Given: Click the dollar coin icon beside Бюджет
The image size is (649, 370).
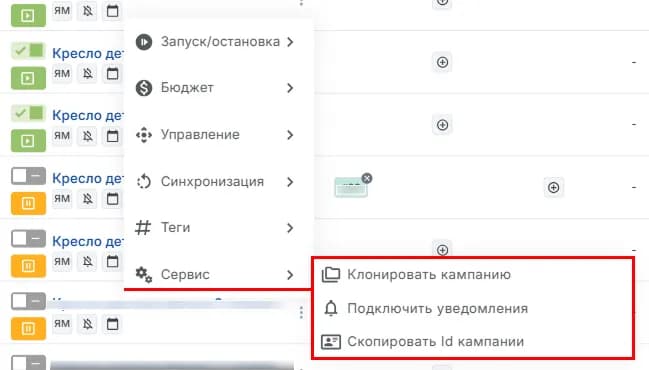Looking at the screenshot, I should 144,88.
